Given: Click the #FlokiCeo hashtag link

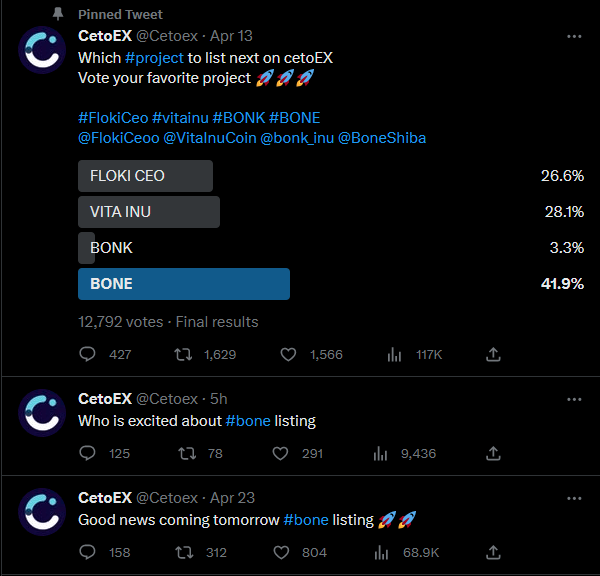Looking at the screenshot, I should (x=113, y=118).
